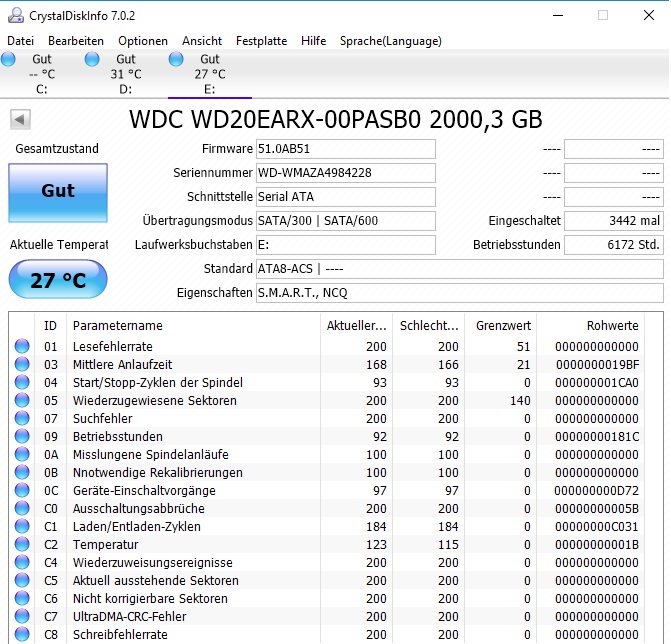The height and width of the screenshot is (644, 671).
Task: Click status orb for Nicht korrigierbare Sektoren
Action: [x=22, y=597]
